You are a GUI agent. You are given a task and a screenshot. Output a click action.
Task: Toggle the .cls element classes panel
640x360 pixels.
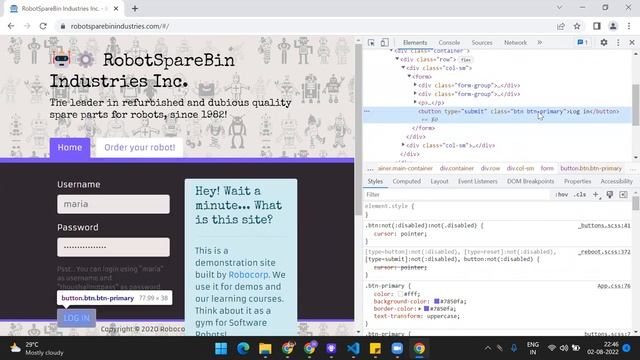[x=580, y=195]
